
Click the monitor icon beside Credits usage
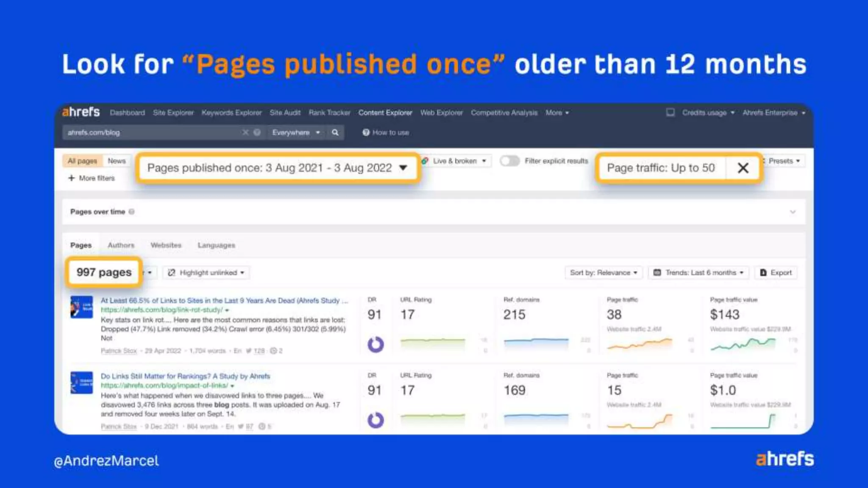click(x=670, y=112)
